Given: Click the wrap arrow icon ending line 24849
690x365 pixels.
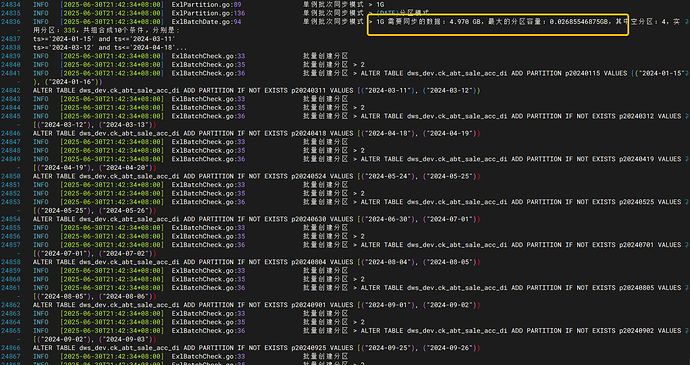Looking at the screenshot, I should point(686,159).
